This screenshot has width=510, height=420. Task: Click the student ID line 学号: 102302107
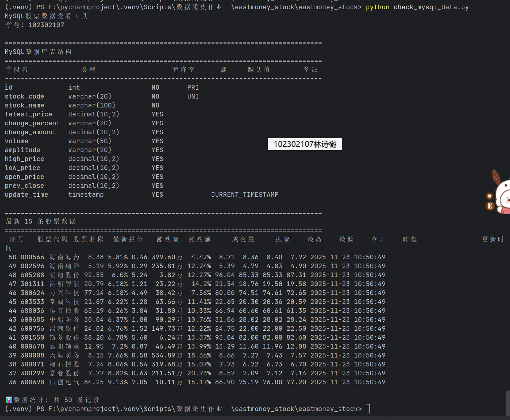pos(35,25)
